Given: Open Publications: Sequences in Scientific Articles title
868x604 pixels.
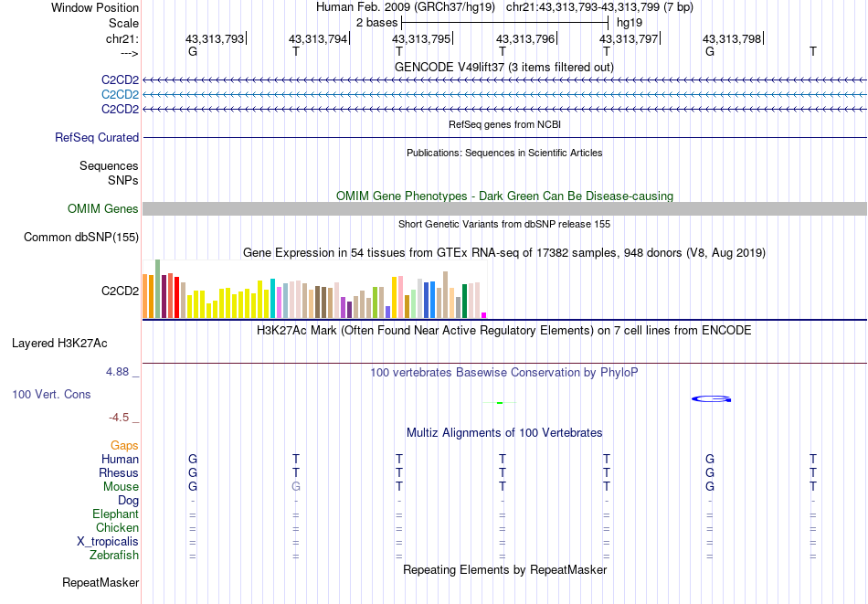Looking at the screenshot, I should pos(504,153).
